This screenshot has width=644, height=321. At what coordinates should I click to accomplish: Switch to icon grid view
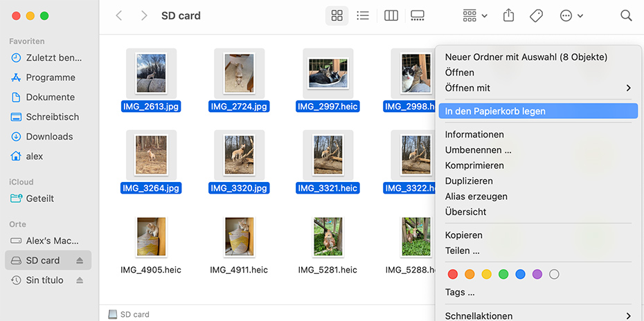[x=337, y=15]
